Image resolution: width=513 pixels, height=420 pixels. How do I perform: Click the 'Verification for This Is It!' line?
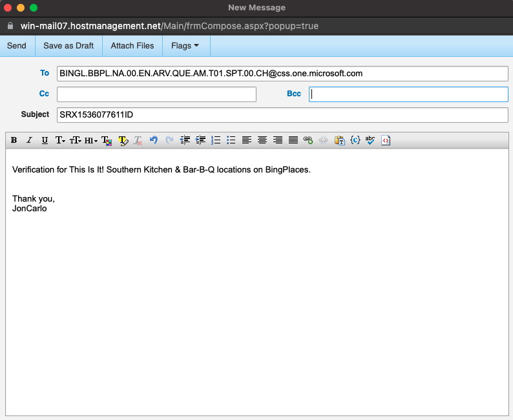coord(162,170)
